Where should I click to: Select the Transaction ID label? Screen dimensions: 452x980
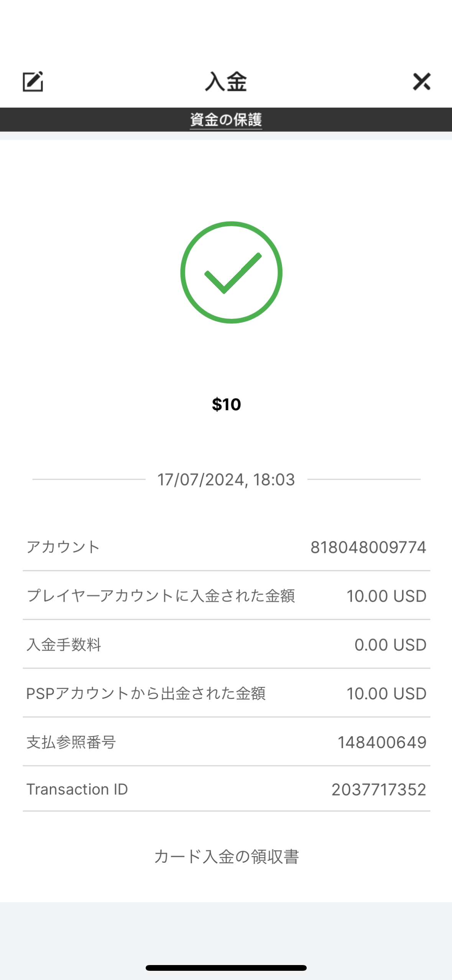coord(77,789)
